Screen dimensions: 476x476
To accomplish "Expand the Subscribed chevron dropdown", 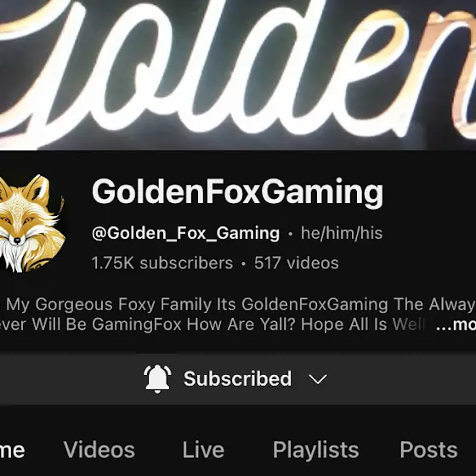I will coord(318,379).
